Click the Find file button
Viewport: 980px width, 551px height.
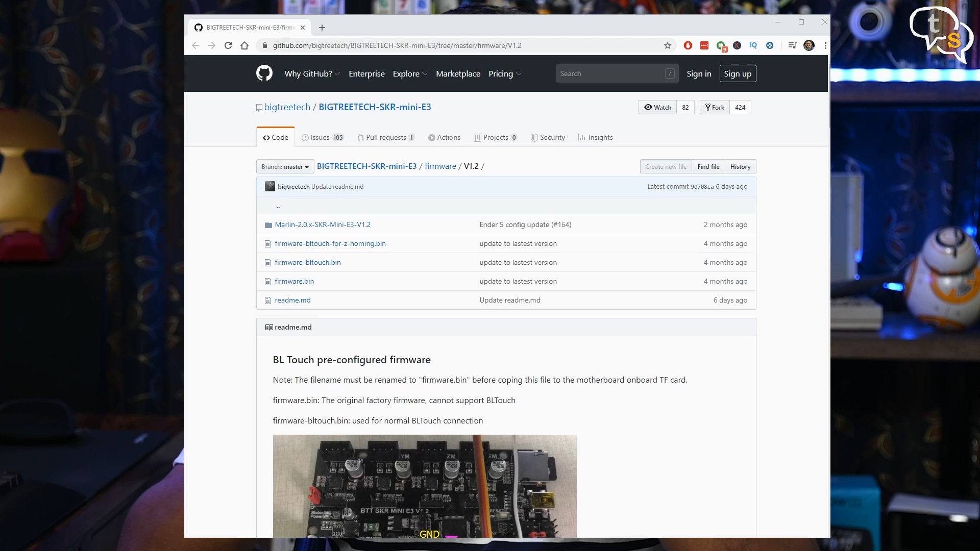coord(708,167)
